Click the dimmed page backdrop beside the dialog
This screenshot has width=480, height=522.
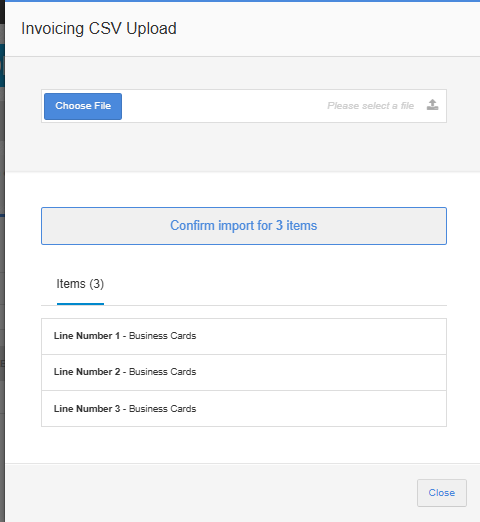click(2, 267)
